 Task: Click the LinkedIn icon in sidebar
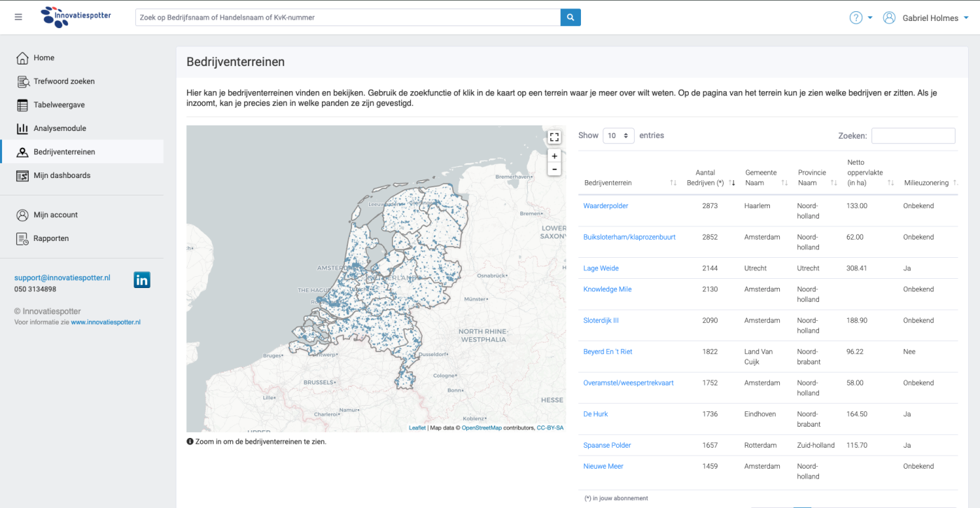click(x=142, y=280)
